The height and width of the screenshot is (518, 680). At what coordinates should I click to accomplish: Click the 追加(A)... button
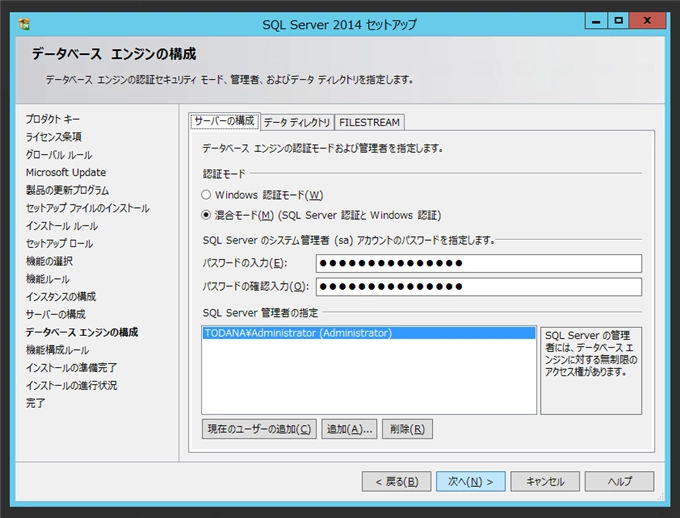tap(349, 429)
